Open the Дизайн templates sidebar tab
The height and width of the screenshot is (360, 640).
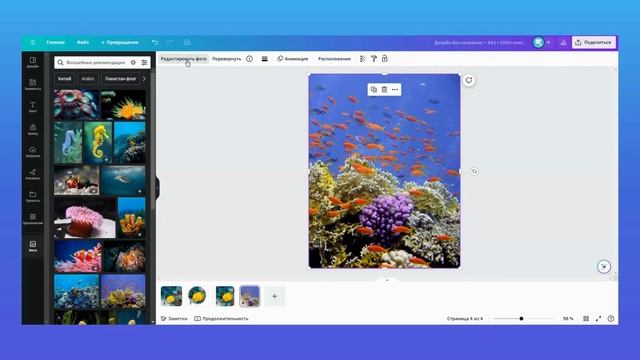(33, 62)
